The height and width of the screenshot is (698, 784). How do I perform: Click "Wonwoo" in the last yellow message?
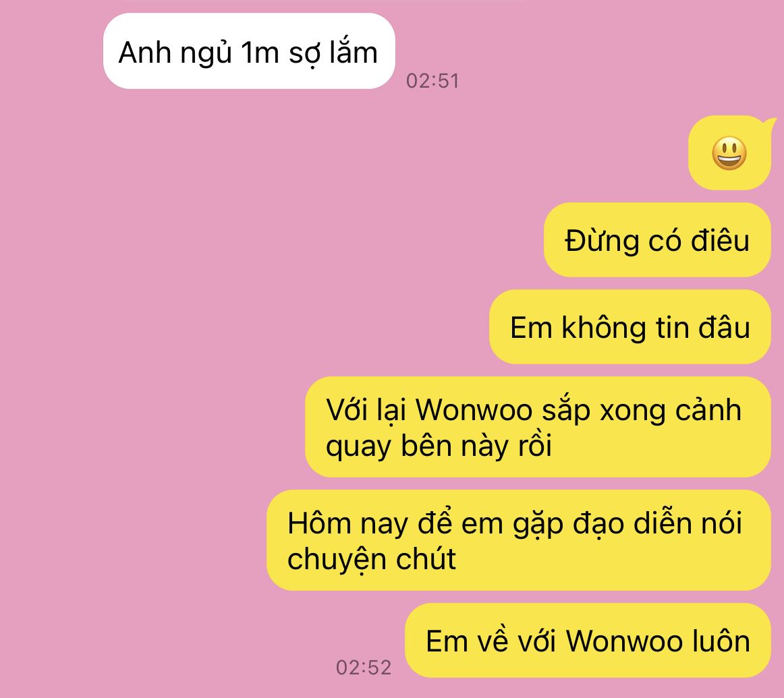624,641
